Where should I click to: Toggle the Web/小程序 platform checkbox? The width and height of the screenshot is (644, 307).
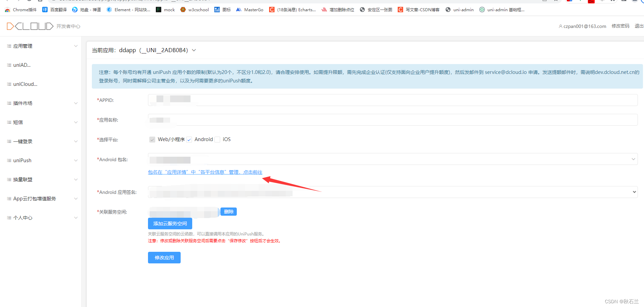click(x=152, y=139)
